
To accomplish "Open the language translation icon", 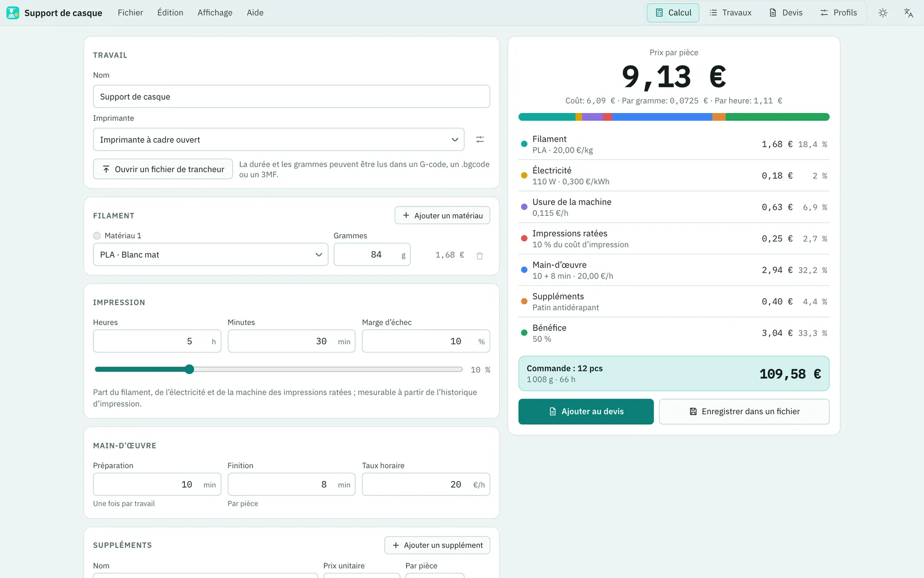I will tap(909, 13).
